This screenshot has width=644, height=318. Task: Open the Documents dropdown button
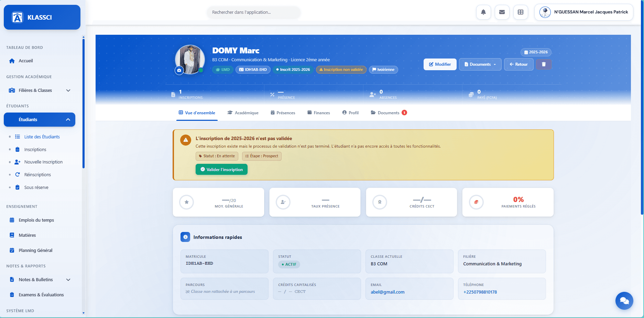coord(480,64)
